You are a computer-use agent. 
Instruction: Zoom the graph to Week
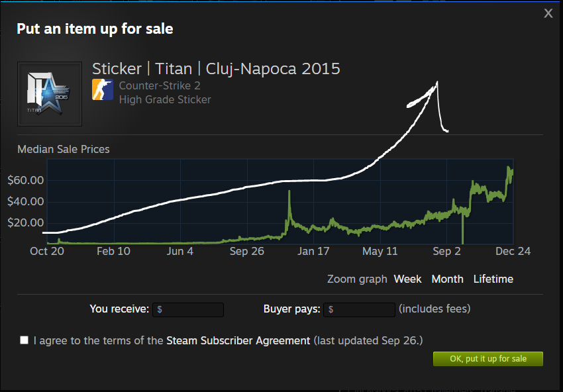(x=407, y=279)
